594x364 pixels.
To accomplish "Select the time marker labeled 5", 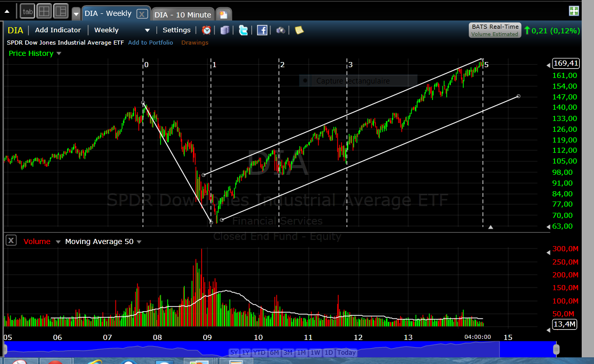I will point(486,65).
